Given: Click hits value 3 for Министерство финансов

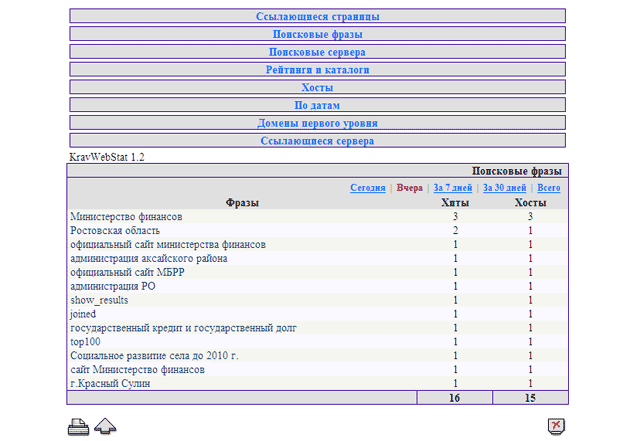Looking at the screenshot, I should point(455,216).
